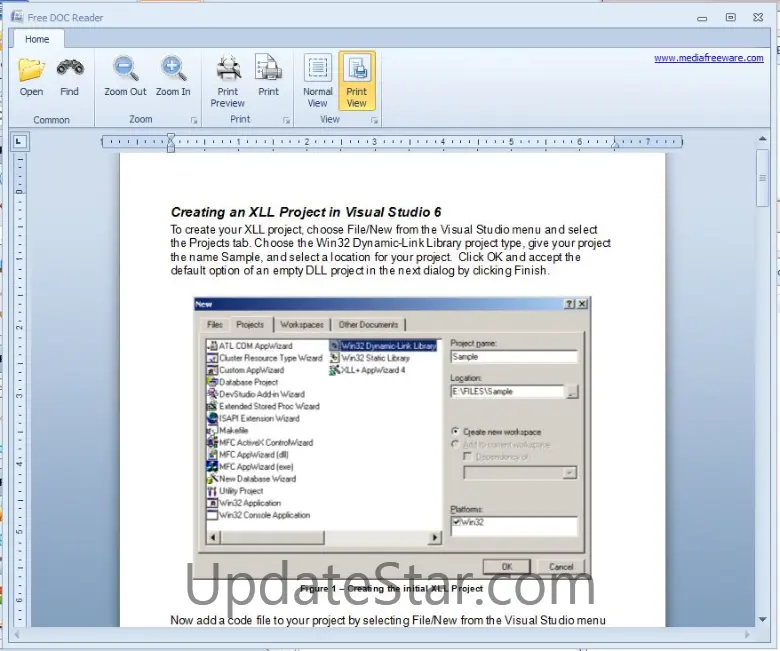This screenshot has height=651, width=780.
Task: Click Other Documents tab in dialog image
Action: pyautogui.click(x=368, y=325)
